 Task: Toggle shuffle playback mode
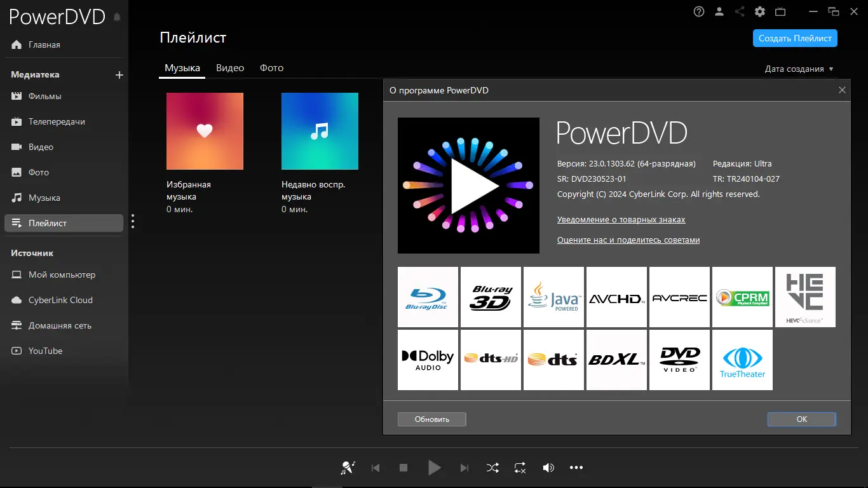point(492,468)
